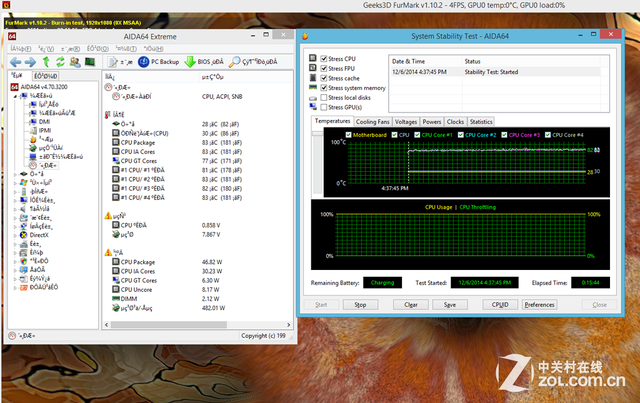Switch to the second tab of AIDA64 sidebar
The height and width of the screenshot is (403, 640).
point(45,76)
